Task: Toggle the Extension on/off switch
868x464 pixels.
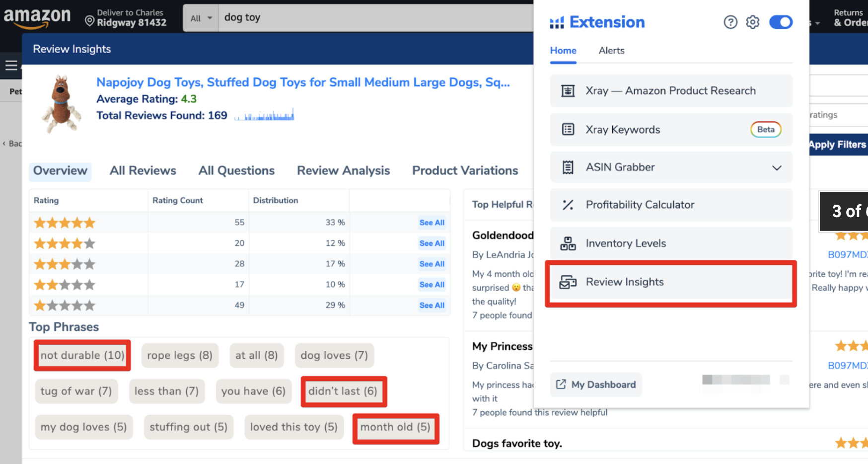Action: click(x=781, y=22)
